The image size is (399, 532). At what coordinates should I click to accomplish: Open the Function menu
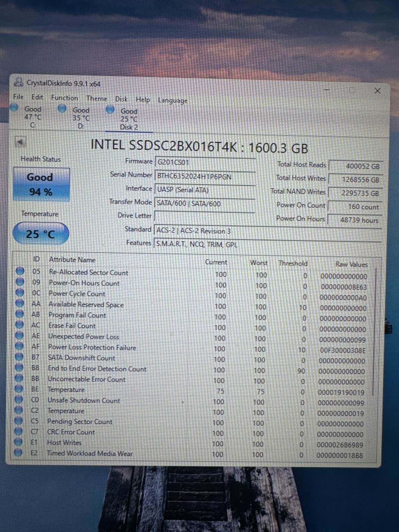[65, 98]
